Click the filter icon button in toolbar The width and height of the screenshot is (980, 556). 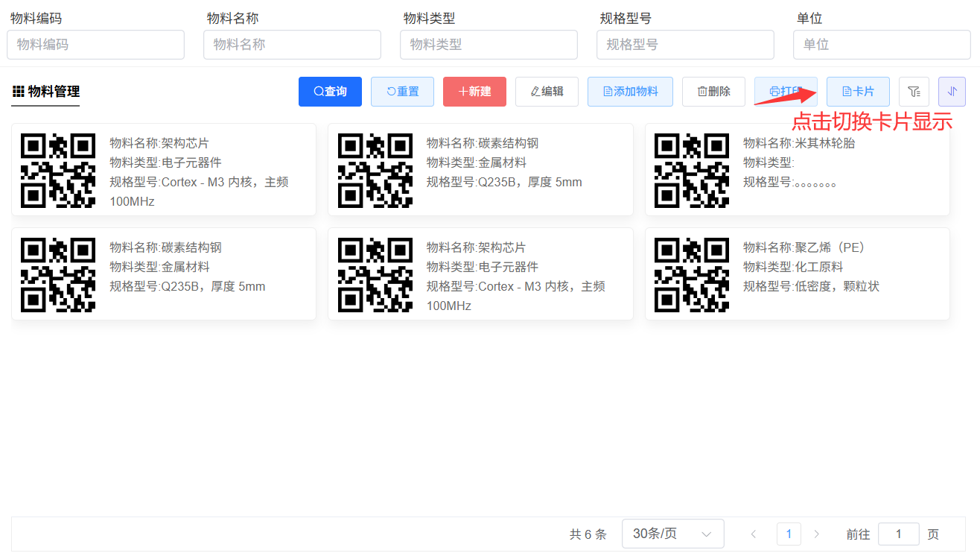[x=914, y=92]
